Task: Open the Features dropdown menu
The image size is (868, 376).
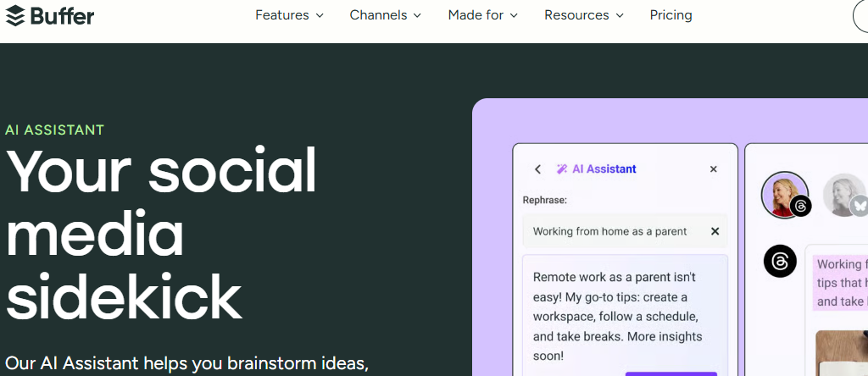Action: tap(289, 15)
